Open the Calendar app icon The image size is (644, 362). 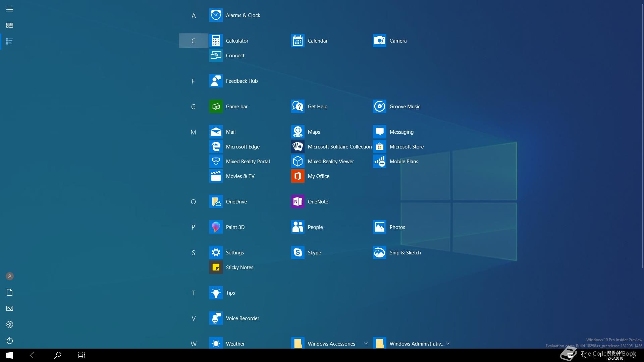(x=298, y=41)
